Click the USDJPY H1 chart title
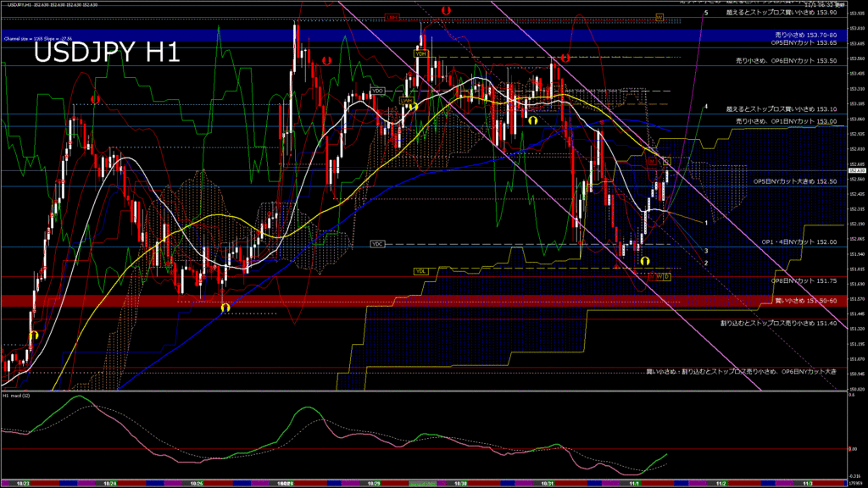Screen dimensions: 868x488 pyautogui.click(x=106, y=53)
